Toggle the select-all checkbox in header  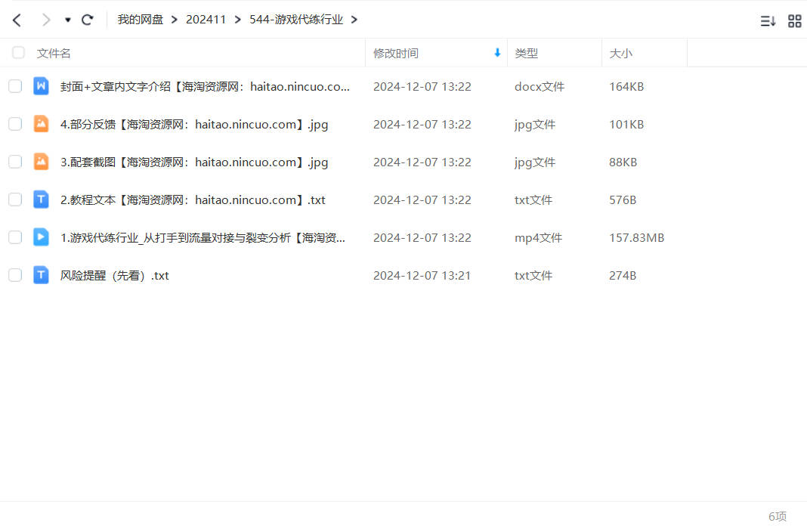(x=18, y=53)
